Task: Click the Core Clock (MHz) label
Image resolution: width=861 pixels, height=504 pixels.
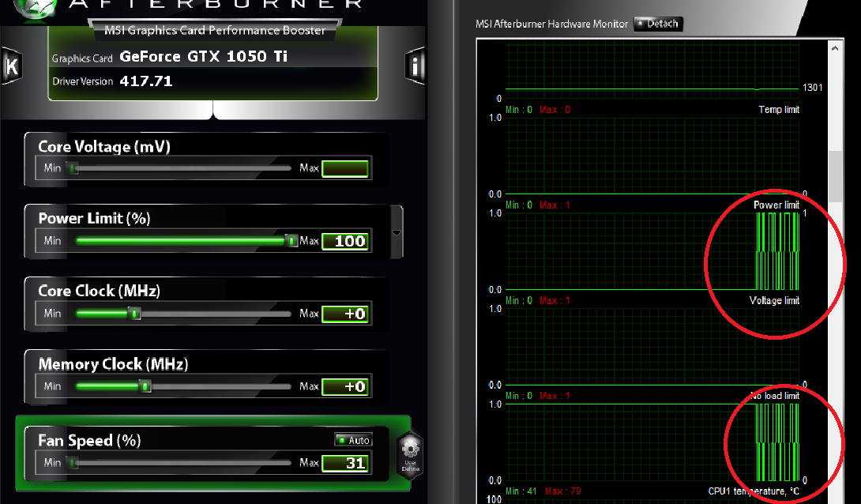Action: click(99, 291)
